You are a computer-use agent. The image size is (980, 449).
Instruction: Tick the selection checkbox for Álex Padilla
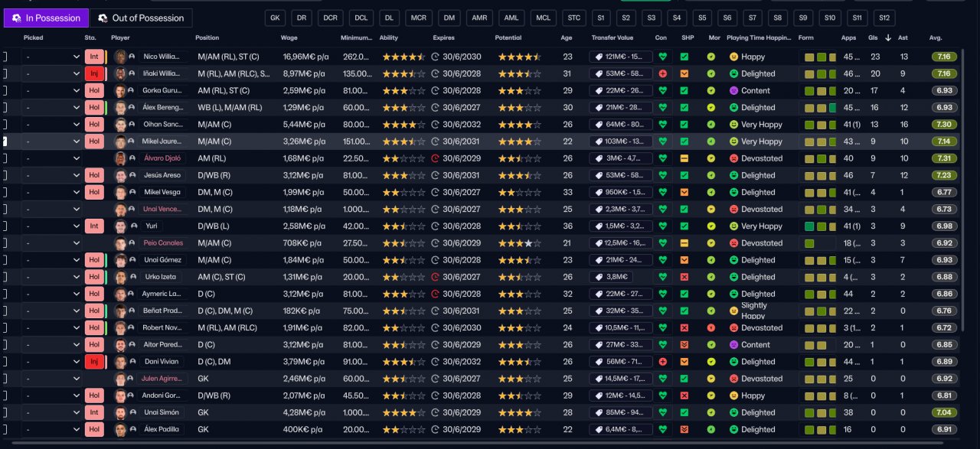click(4, 429)
